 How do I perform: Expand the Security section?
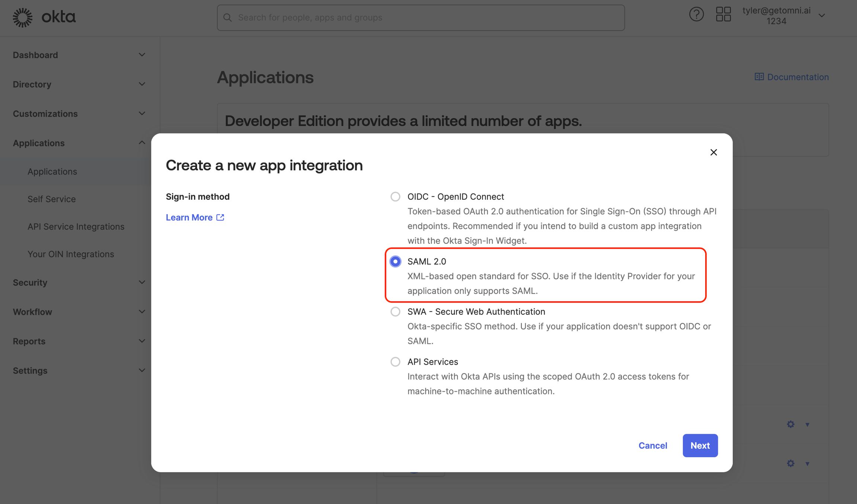pos(30,282)
